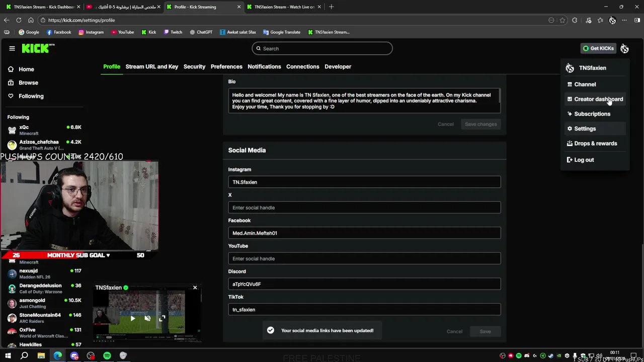Add page to favorites star icon
The image size is (644, 362).
(x=562, y=20)
